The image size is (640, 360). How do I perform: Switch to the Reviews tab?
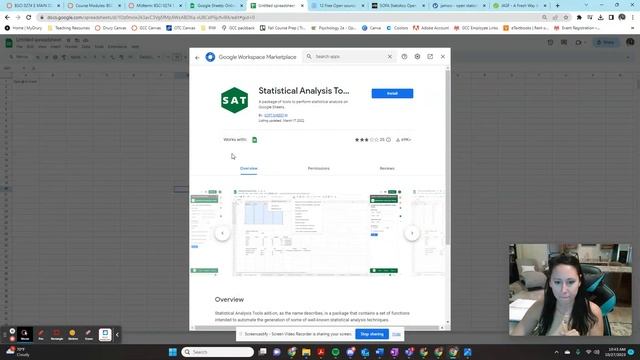(x=387, y=168)
